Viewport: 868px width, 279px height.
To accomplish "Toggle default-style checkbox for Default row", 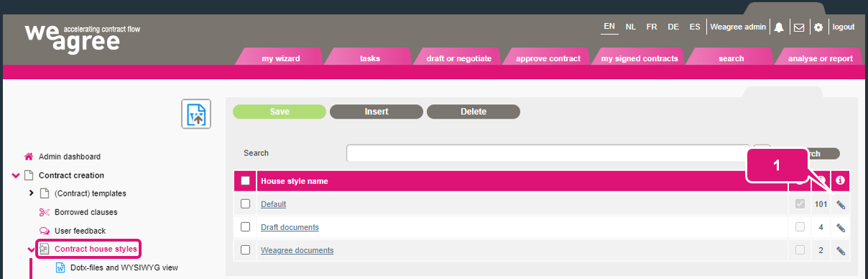I will 800,204.
